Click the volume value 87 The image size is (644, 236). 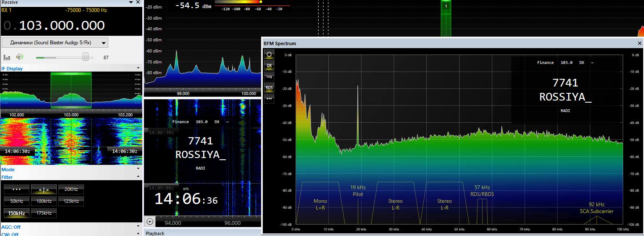[106, 58]
